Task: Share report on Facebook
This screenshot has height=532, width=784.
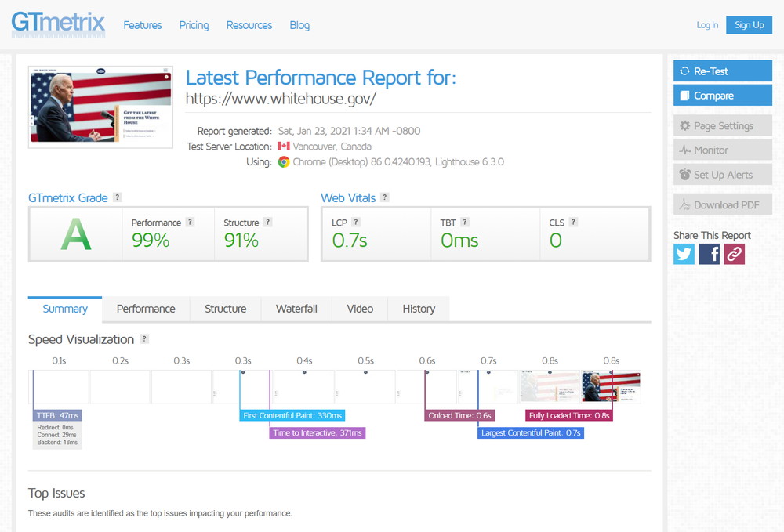Action: click(709, 255)
